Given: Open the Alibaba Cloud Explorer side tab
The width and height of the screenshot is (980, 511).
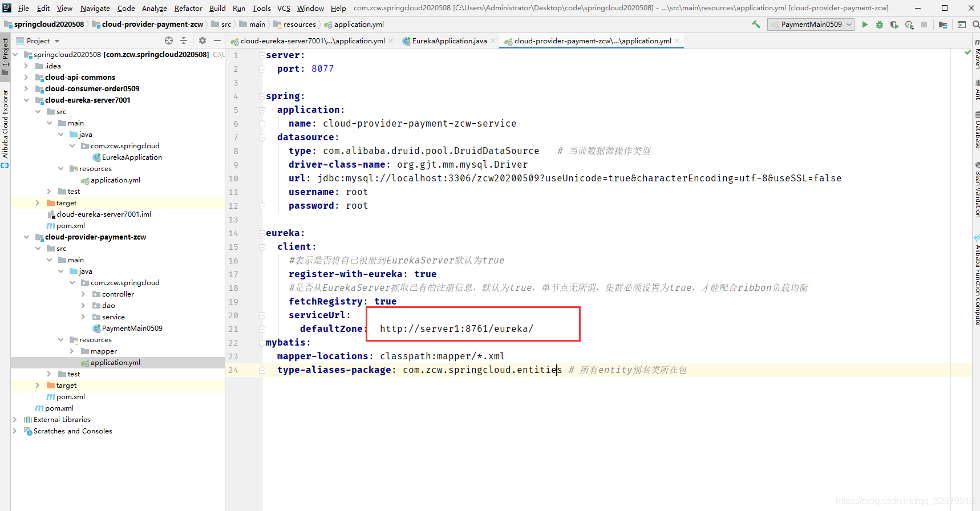Looking at the screenshot, I should tap(5, 129).
